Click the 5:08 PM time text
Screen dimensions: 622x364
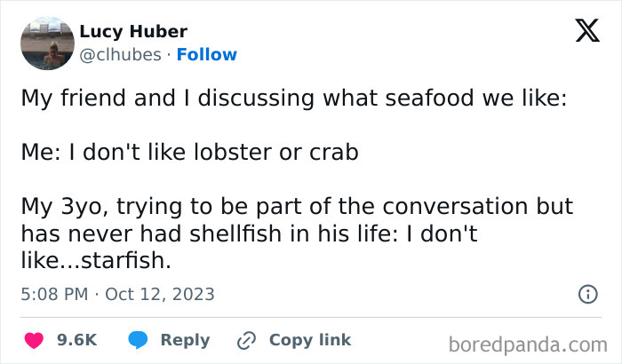[x=55, y=293]
